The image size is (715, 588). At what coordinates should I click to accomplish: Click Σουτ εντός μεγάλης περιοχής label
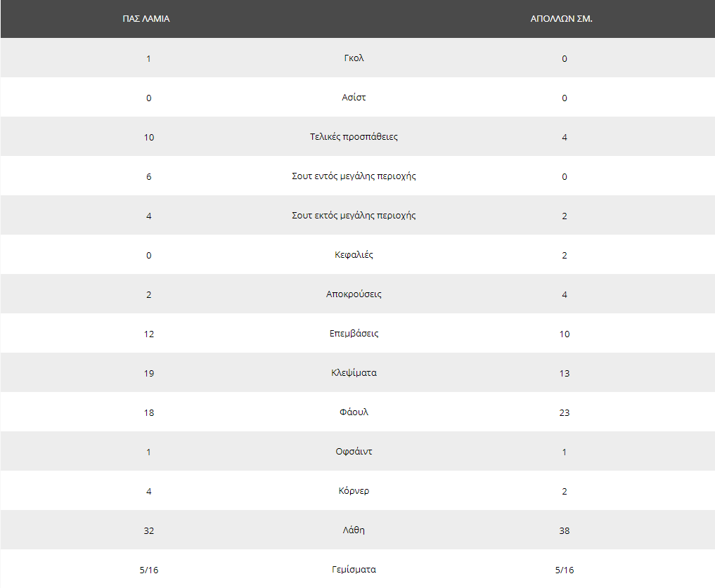pos(354,176)
